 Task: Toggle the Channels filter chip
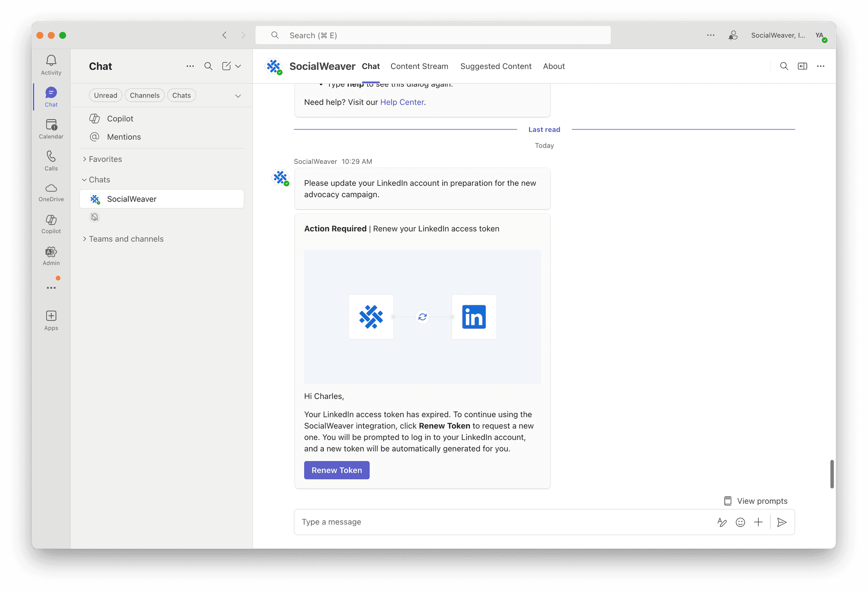tap(145, 96)
